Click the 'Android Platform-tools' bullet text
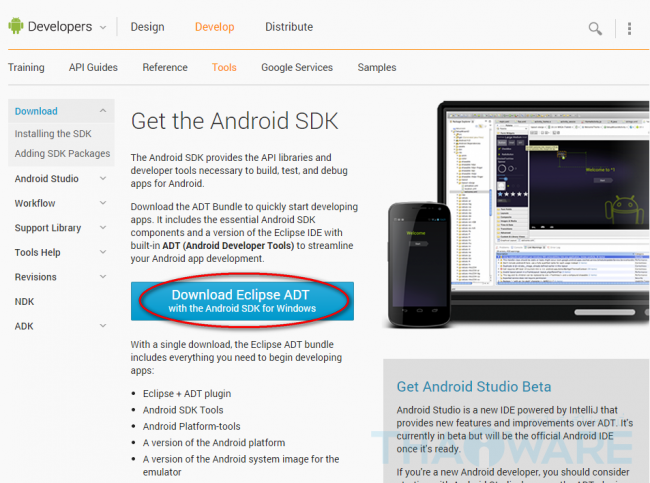The width and height of the screenshot is (650, 483). point(192,426)
